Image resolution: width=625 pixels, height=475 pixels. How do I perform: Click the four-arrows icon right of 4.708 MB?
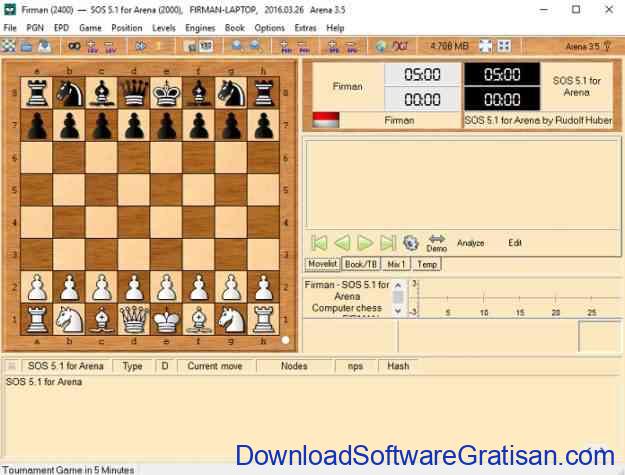[x=504, y=46]
